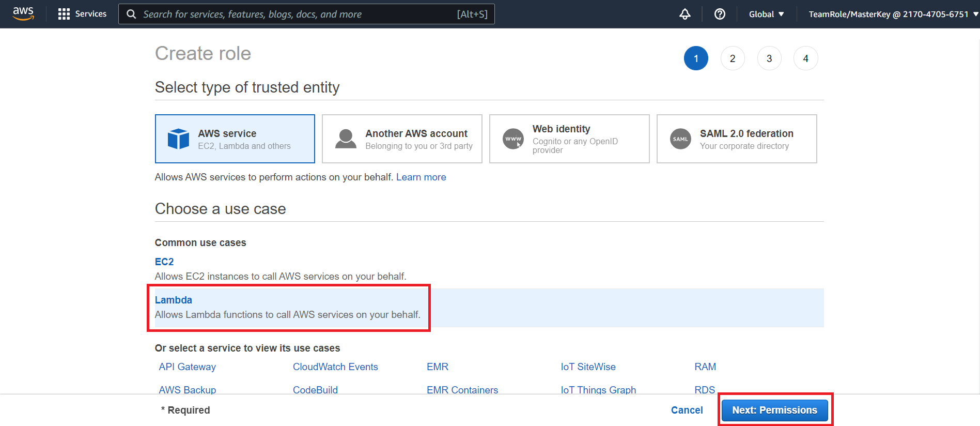The image size is (980, 426).
Task: Open the Services grid icon menu
Action: [64, 14]
